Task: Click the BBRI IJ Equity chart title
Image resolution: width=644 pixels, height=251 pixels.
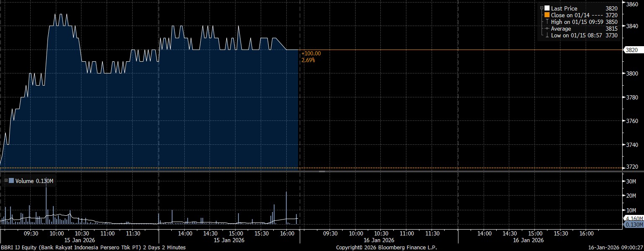Action: [x=93, y=248]
